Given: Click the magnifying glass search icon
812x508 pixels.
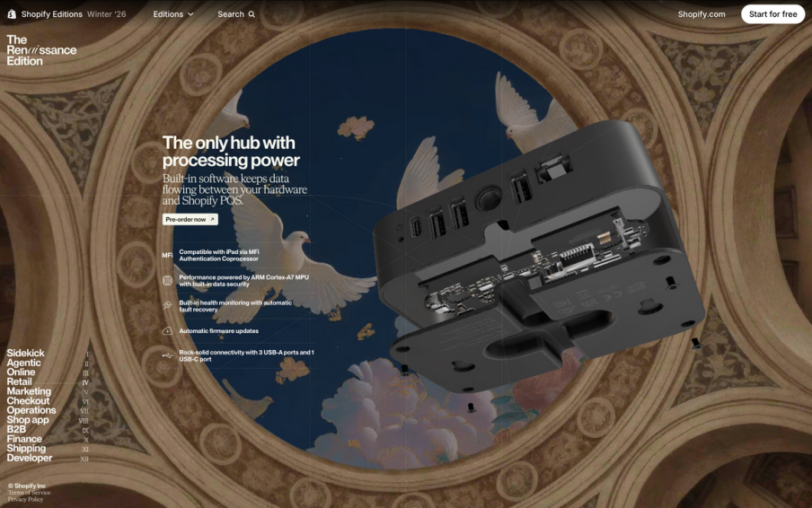Looking at the screenshot, I should 252,14.
